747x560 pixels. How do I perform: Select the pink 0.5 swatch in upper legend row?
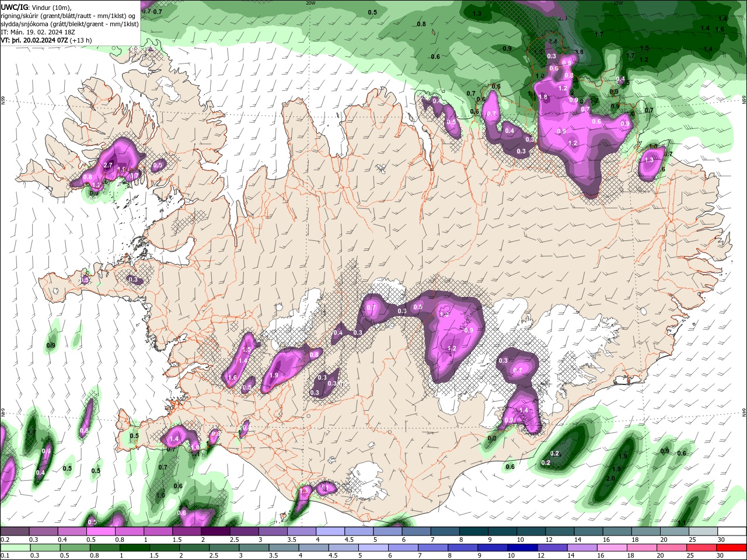tap(100, 531)
